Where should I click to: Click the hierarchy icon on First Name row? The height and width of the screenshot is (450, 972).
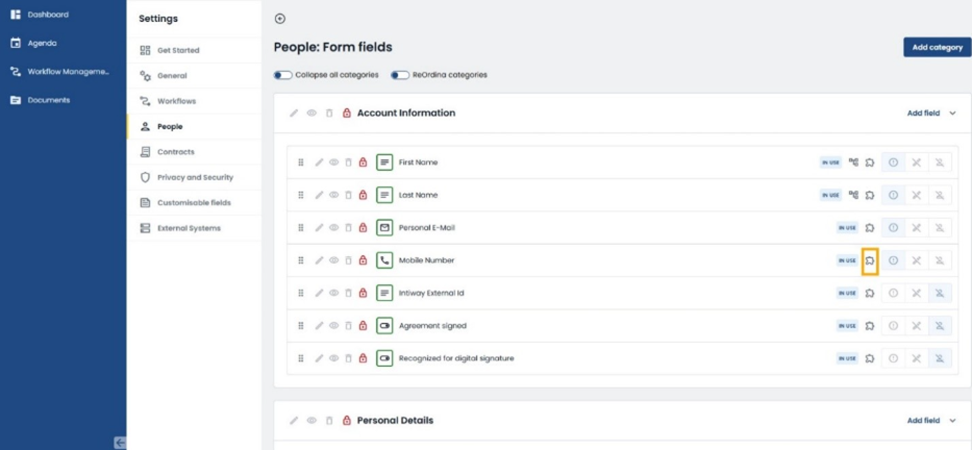click(x=854, y=162)
